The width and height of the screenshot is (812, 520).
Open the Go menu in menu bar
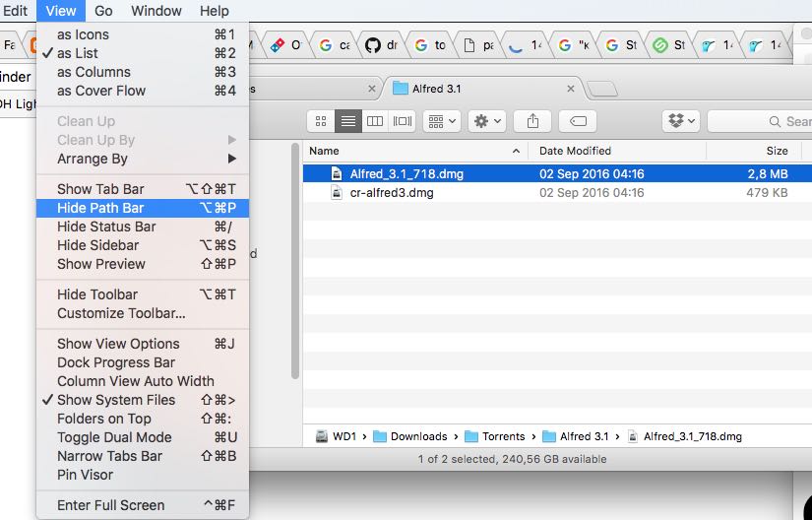(x=103, y=11)
